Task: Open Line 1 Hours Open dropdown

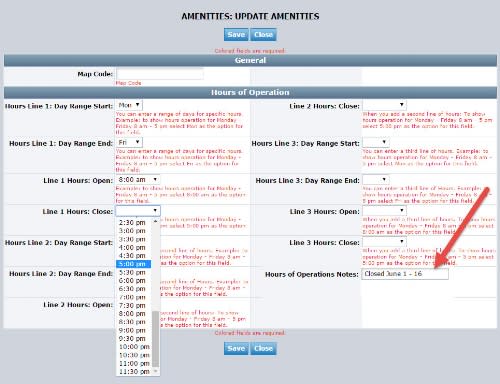Action: pyautogui.click(x=138, y=180)
